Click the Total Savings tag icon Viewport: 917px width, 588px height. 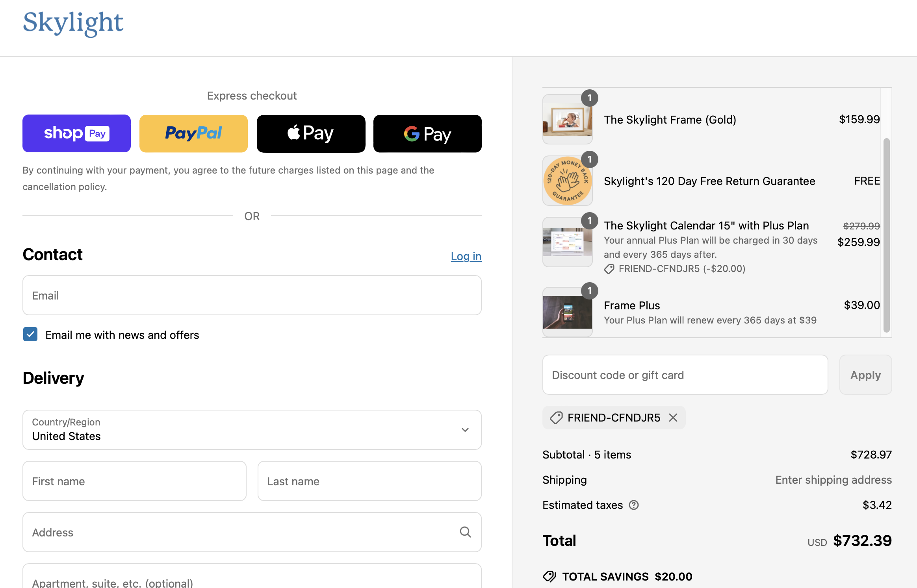pyautogui.click(x=549, y=577)
